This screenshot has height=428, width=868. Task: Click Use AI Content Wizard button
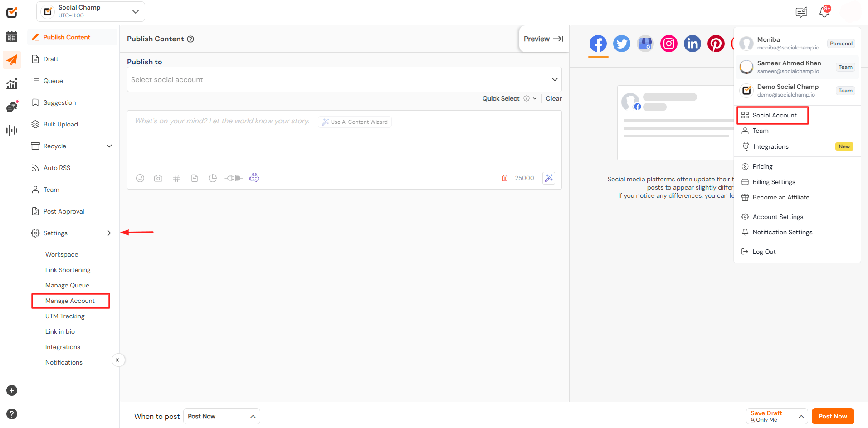[x=355, y=122]
